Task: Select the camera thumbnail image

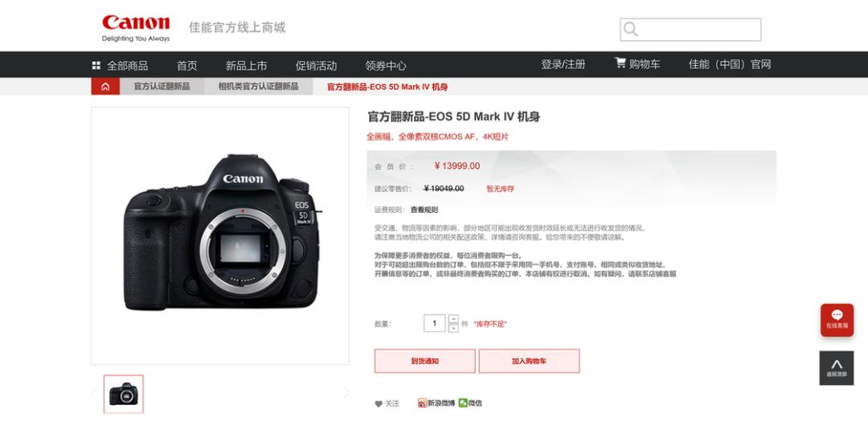Action: click(124, 394)
